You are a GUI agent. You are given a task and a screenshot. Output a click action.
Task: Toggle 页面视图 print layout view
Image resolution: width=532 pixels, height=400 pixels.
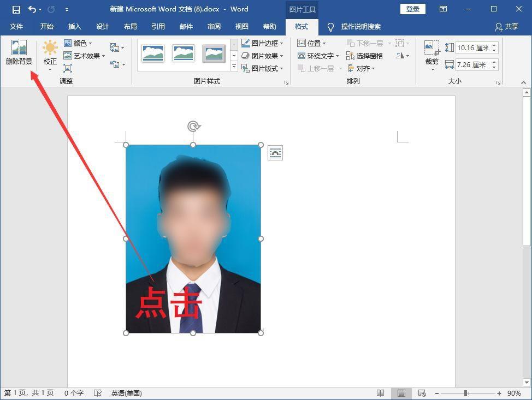click(x=401, y=392)
